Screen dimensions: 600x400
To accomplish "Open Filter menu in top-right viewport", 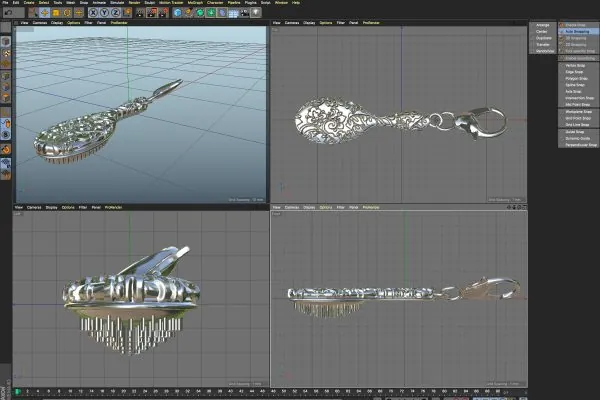I will tap(341, 23).
